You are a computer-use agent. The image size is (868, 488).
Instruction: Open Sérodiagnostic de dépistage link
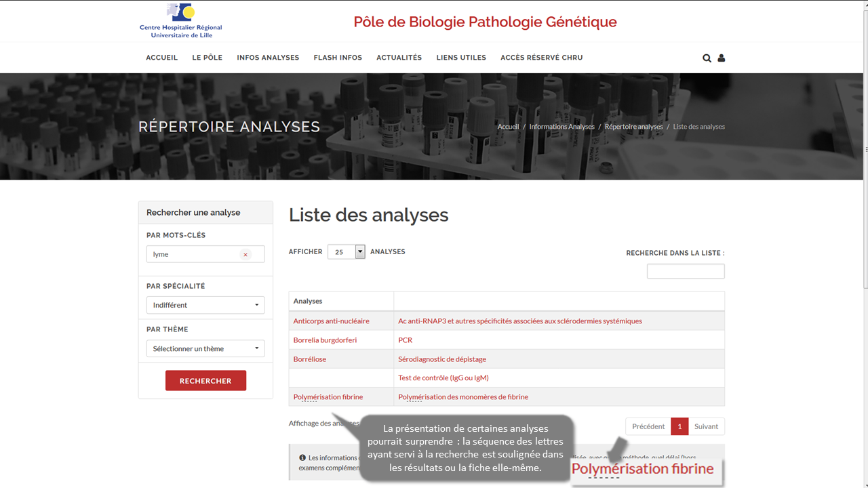click(442, 359)
